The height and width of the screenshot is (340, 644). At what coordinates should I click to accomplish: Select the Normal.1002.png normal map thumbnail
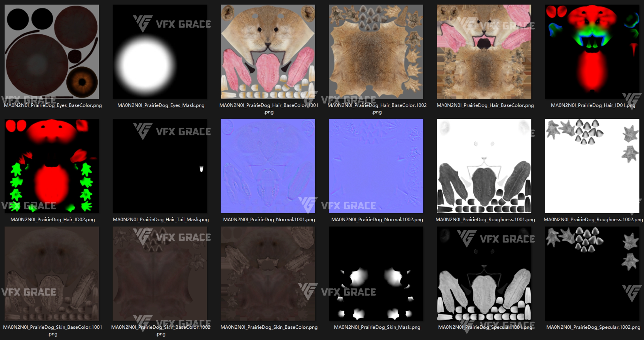[376, 166]
